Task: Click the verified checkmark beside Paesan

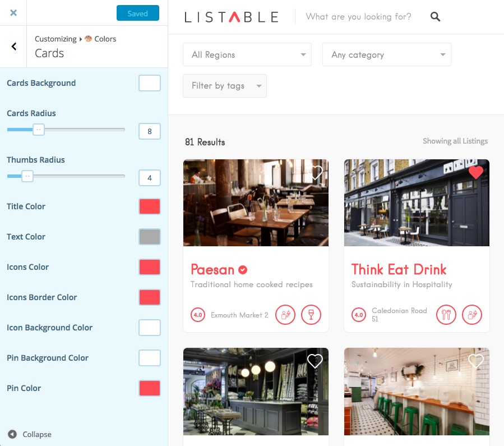Action: pos(243,270)
